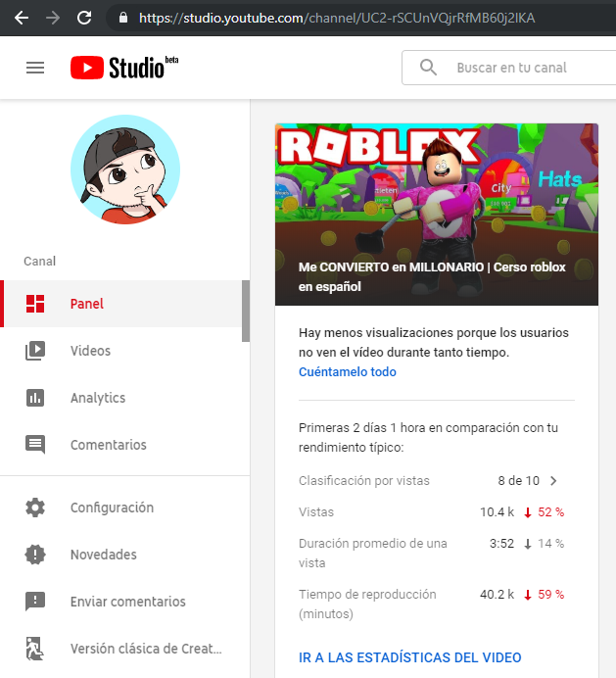
Task: Click the Panel dashboard icon
Action: 35,304
